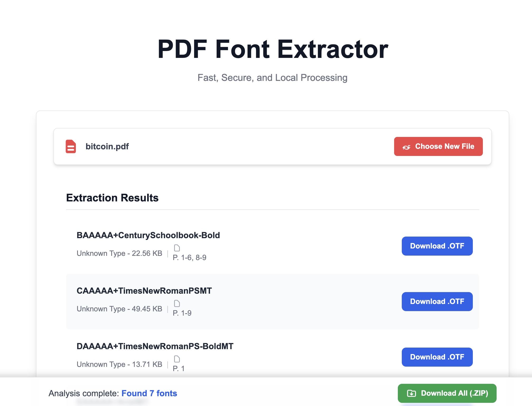The image size is (532, 406).
Task: Download TimesNewRomanPSMT as .OTF
Action: (437, 302)
